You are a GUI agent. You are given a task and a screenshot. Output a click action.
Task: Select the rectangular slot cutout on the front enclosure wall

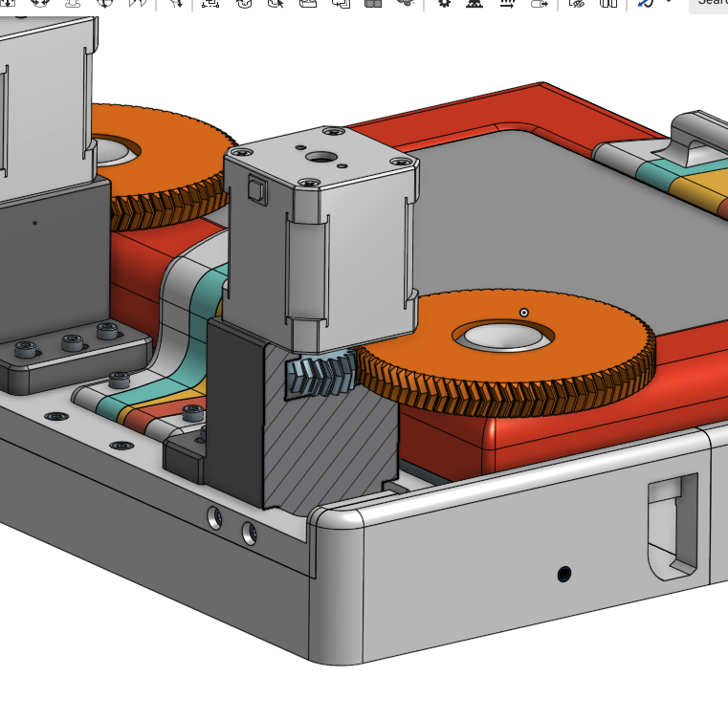[673, 527]
